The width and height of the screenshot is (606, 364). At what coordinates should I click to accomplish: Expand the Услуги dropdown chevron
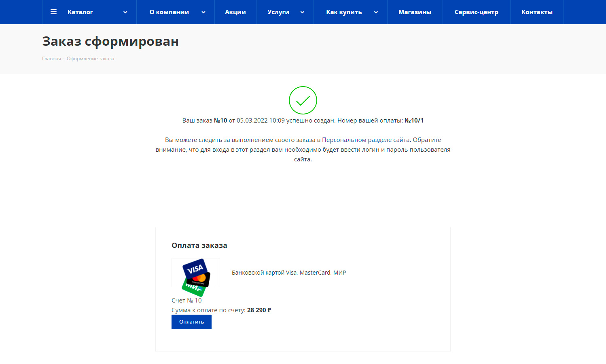click(x=302, y=12)
